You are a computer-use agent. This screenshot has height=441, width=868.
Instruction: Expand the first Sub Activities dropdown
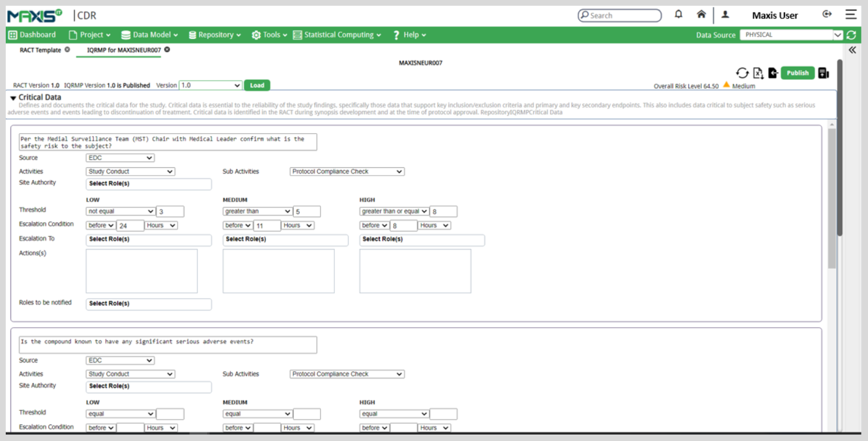[x=347, y=172]
